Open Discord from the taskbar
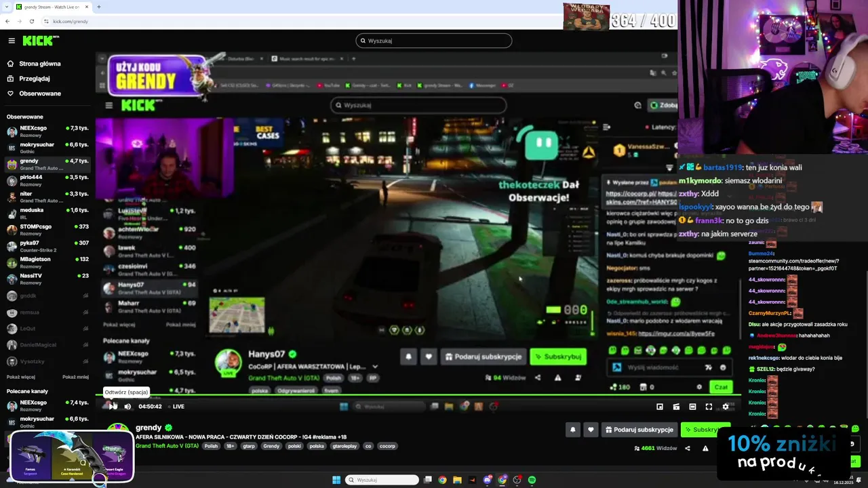This screenshot has width=868, height=488. point(488,480)
